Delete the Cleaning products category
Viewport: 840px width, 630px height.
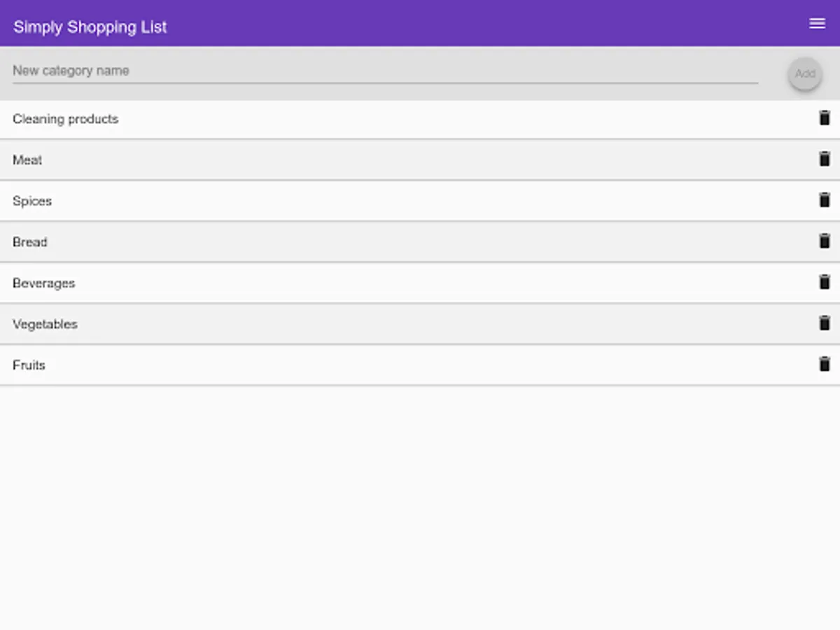click(825, 118)
